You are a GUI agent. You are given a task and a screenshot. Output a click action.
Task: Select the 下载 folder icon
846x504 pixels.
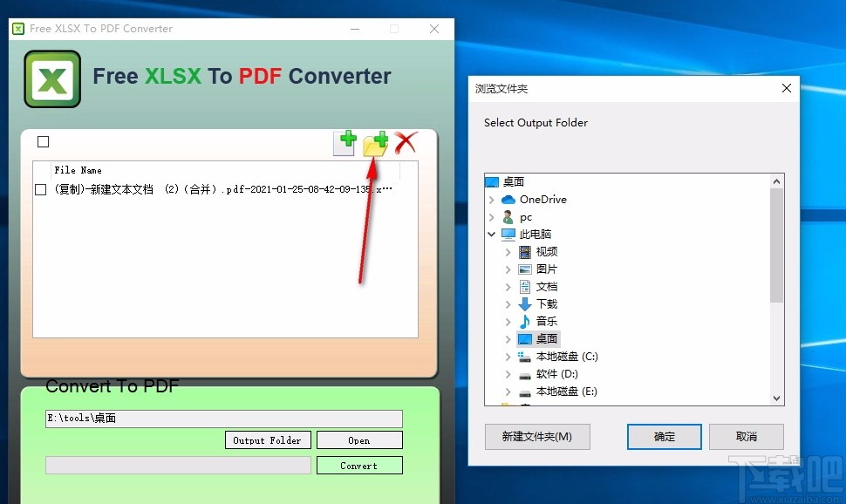pyautogui.click(x=526, y=303)
